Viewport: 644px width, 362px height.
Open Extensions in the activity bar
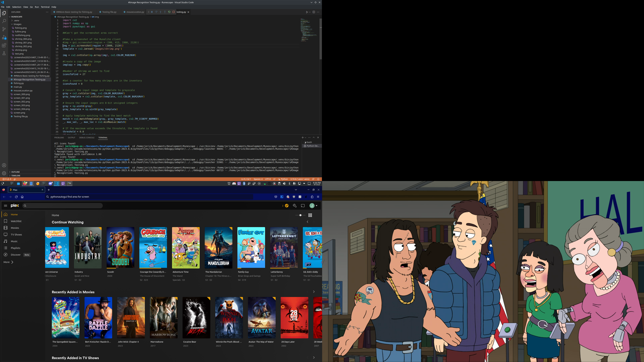[4, 45]
